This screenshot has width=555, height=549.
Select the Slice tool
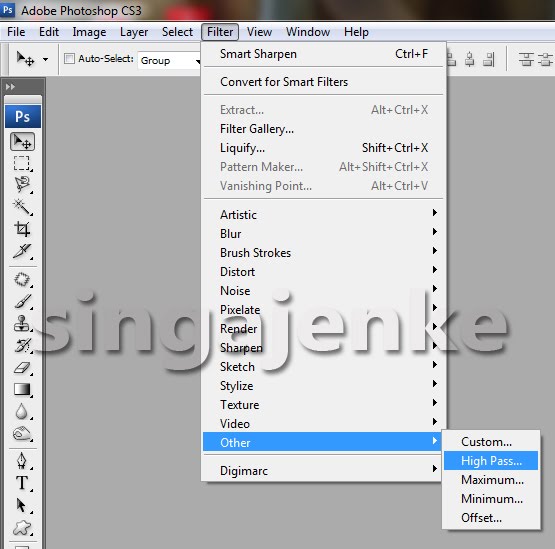[22, 251]
